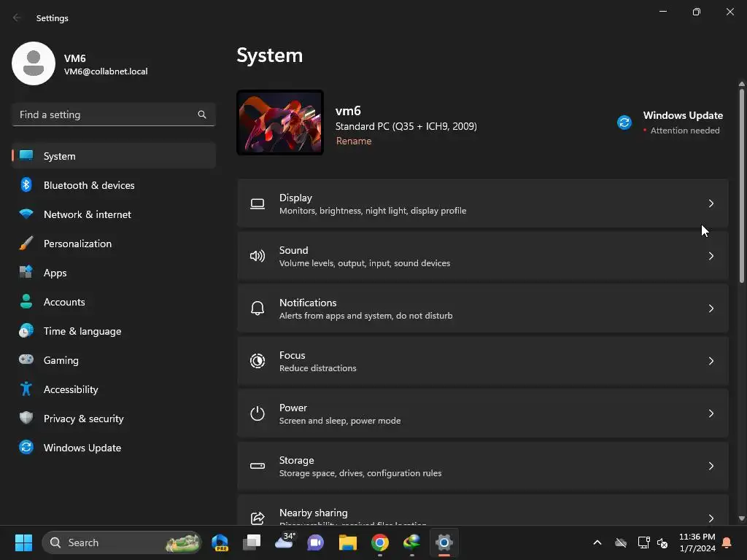The image size is (747, 560).
Task: Click the network tray icon
Action: tap(643, 542)
